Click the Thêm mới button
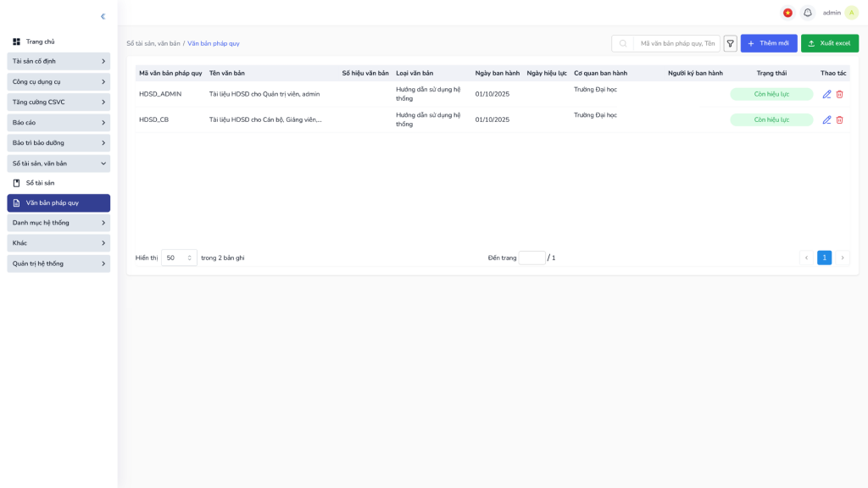This screenshot has height=488, width=868. [768, 43]
